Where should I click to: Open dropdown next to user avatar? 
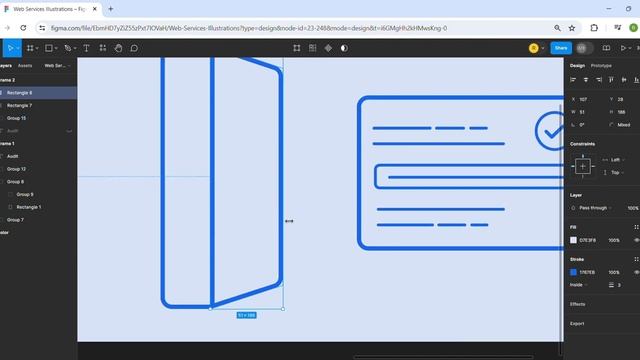pyautogui.click(x=543, y=49)
